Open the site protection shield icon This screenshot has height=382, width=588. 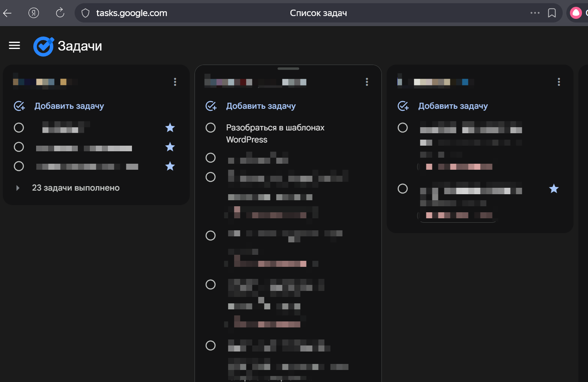click(x=85, y=13)
